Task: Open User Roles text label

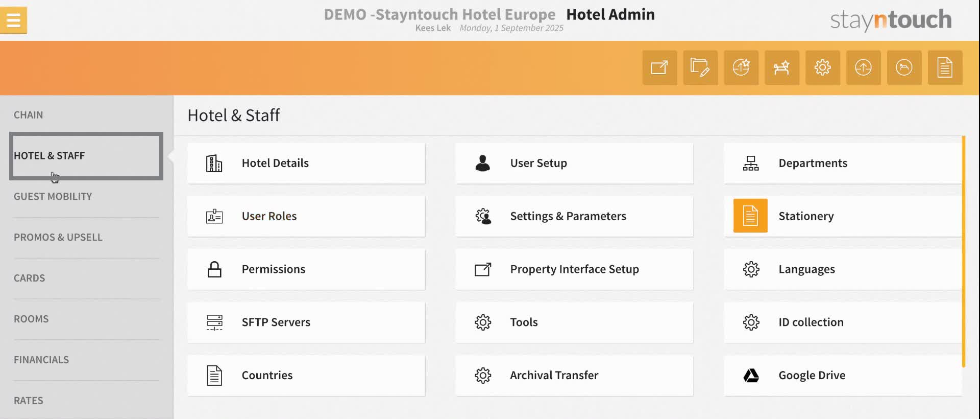Action: [269, 217]
